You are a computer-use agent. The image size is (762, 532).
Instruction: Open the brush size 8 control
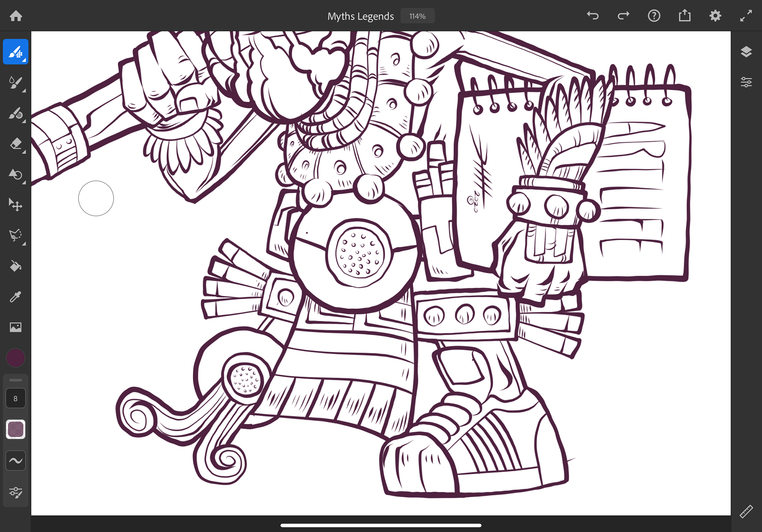(15, 398)
